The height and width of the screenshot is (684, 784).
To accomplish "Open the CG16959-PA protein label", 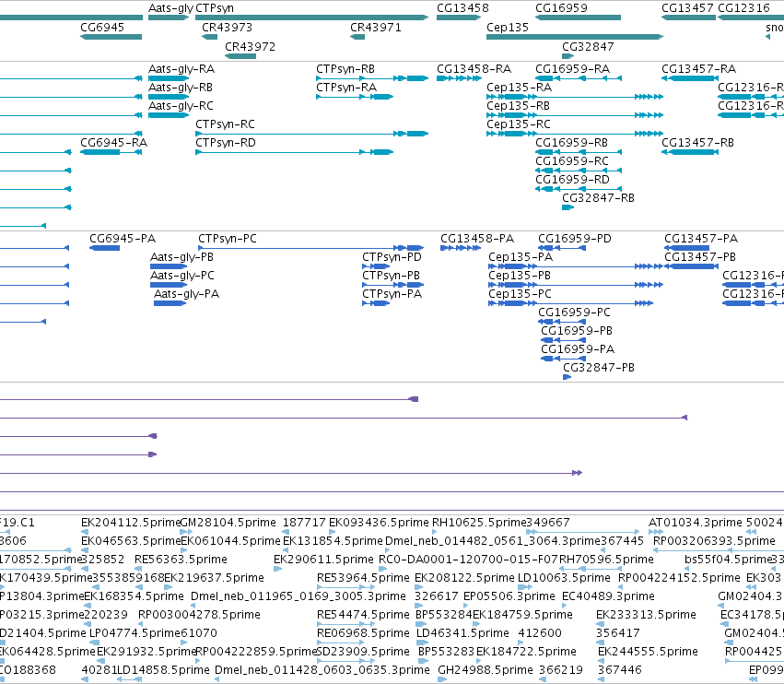I will (578, 349).
